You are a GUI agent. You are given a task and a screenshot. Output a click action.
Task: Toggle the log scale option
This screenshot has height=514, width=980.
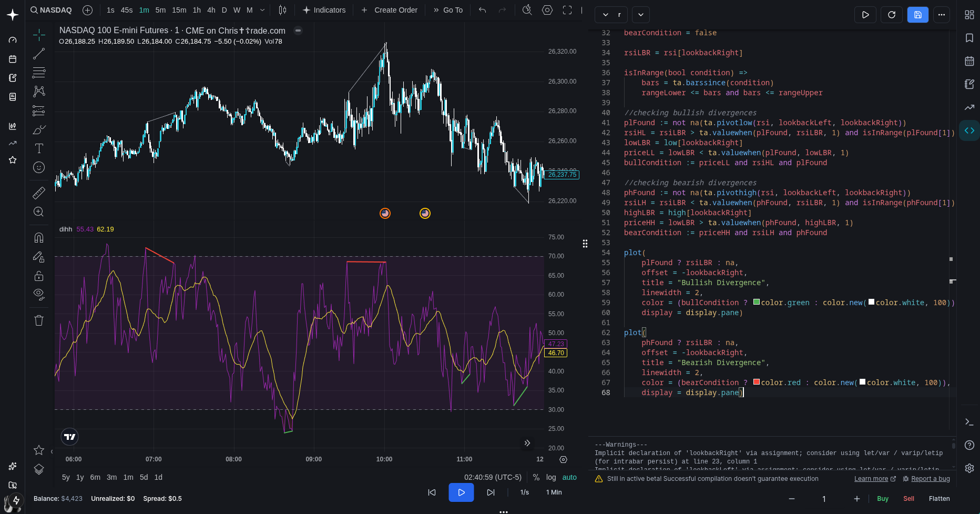[x=550, y=477]
